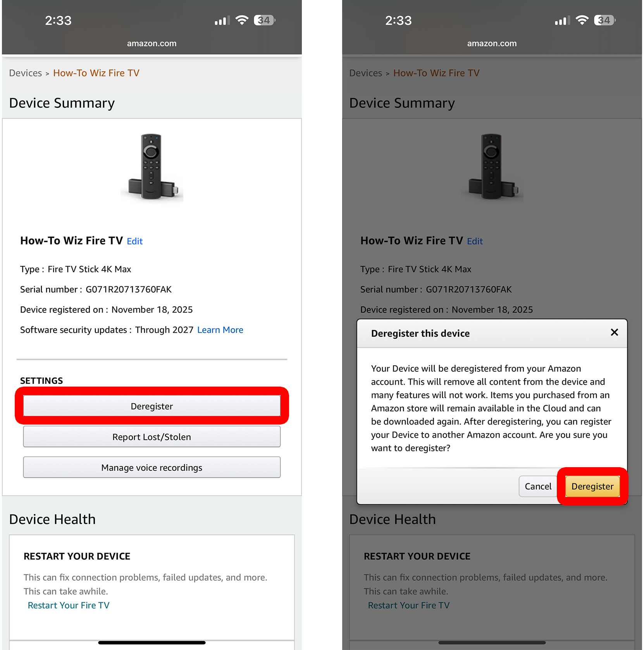644x650 pixels.
Task: Open Manage voice recordings
Action: tap(152, 468)
